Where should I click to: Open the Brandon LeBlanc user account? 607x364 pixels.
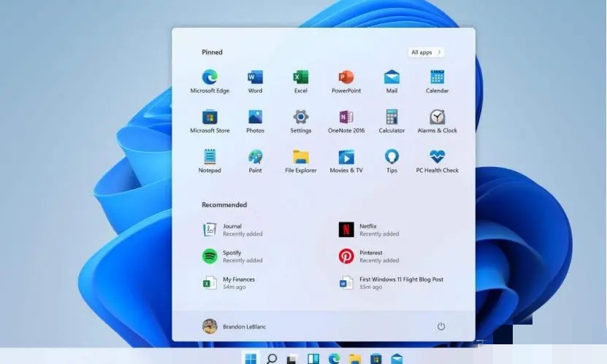(x=234, y=327)
